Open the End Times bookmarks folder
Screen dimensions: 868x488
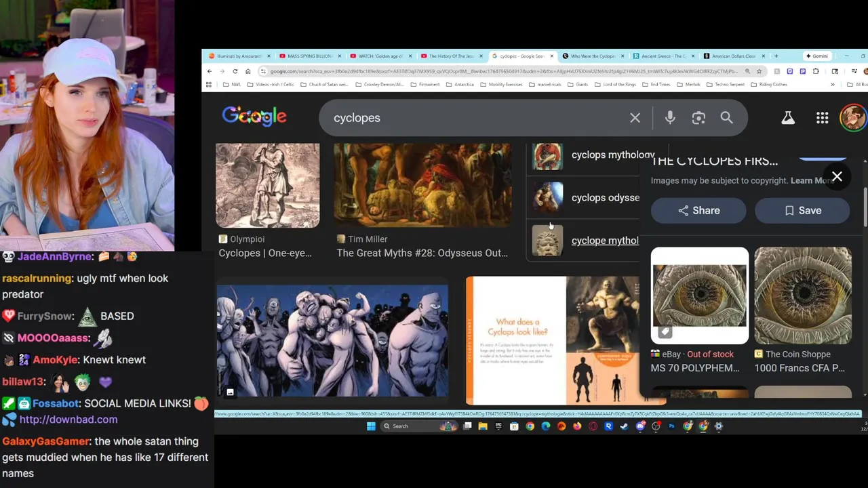pyautogui.click(x=656, y=85)
